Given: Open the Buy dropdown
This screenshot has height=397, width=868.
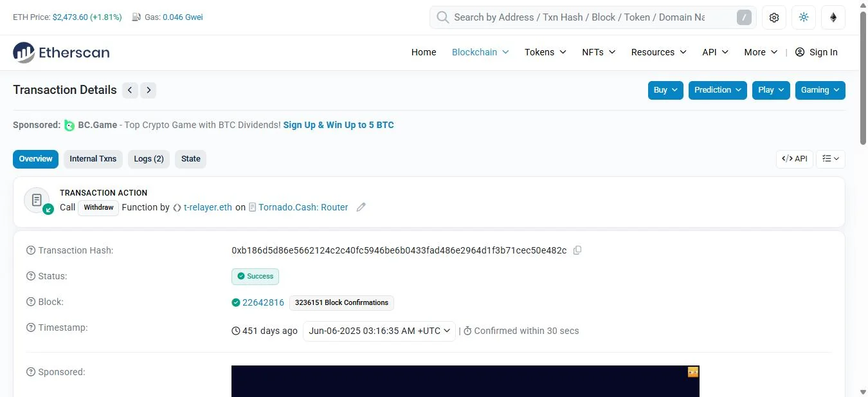Looking at the screenshot, I should pyautogui.click(x=665, y=90).
